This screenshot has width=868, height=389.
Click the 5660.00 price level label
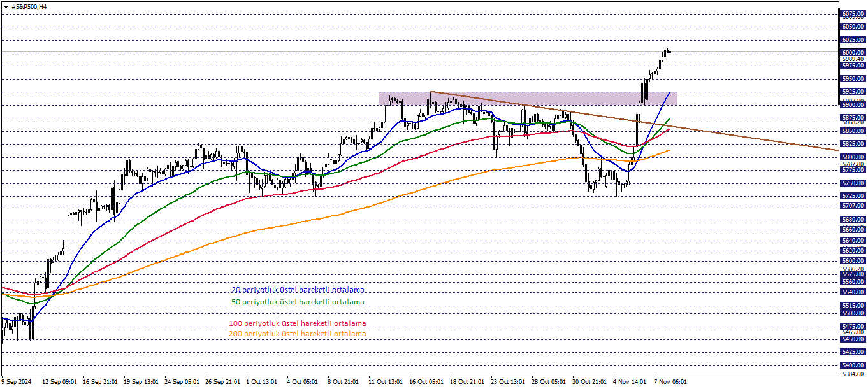(x=853, y=229)
